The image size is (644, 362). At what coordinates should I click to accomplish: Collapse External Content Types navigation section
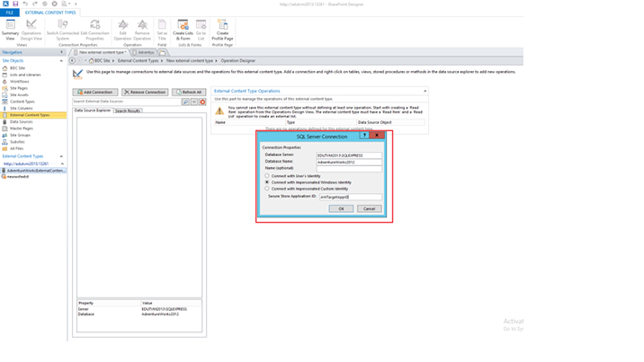tap(61, 156)
